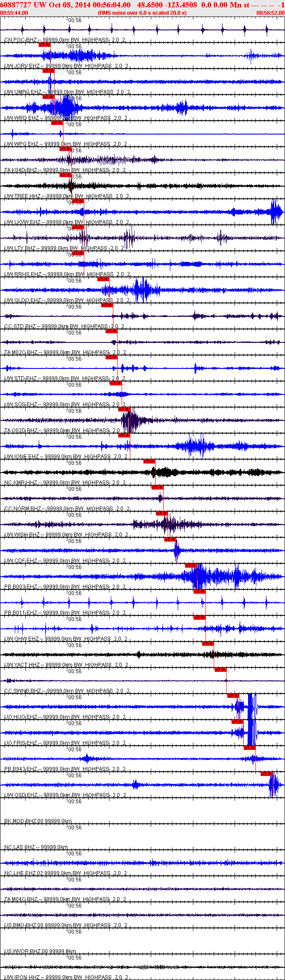
Task: Select the red pick flag on UW WRD trace
Action: coord(49,97)
